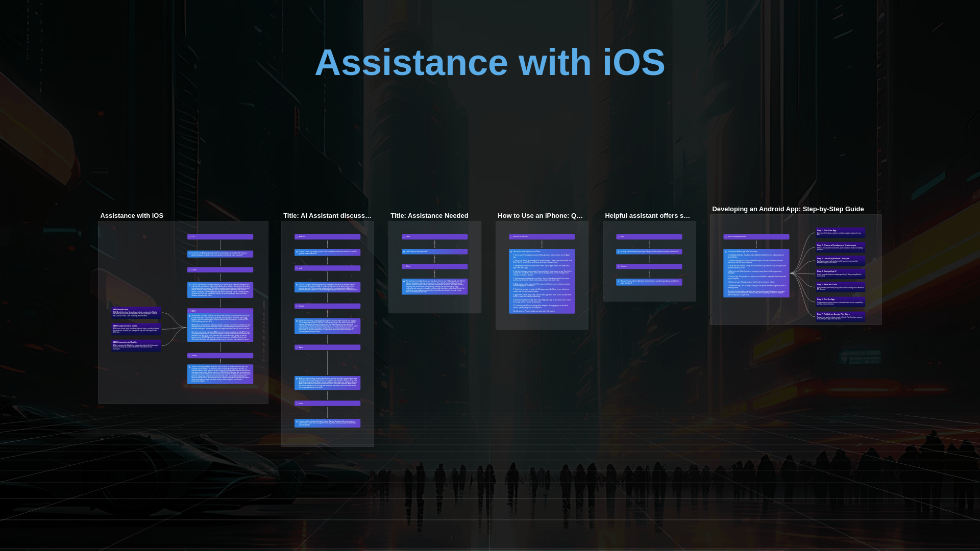Click the assistant icon on the Google description node
This screenshot has width=980, height=551.
click(297, 320)
